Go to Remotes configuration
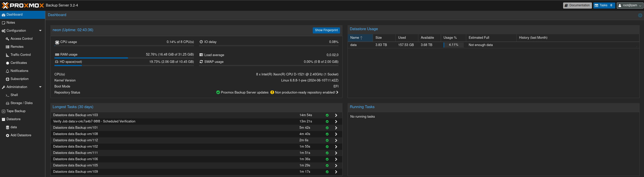 pos(17,47)
